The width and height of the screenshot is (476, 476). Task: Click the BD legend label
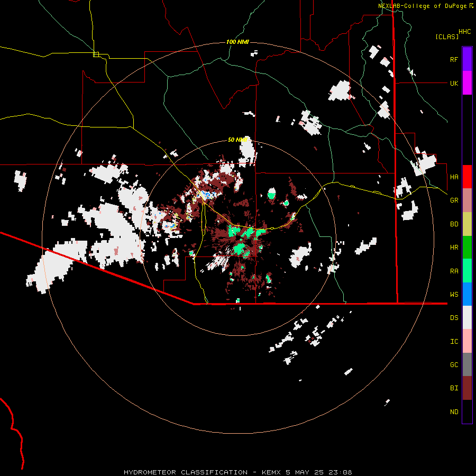click(x=454, y=224)
